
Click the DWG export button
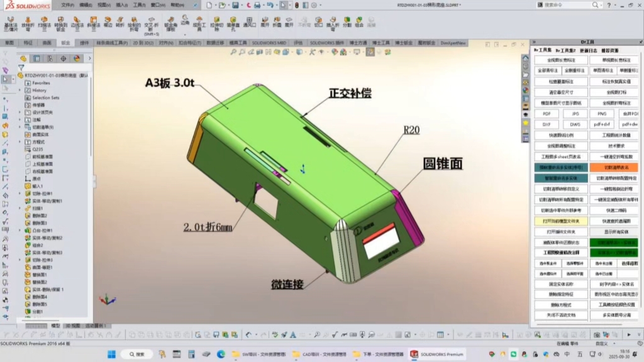tap(575, 124)
